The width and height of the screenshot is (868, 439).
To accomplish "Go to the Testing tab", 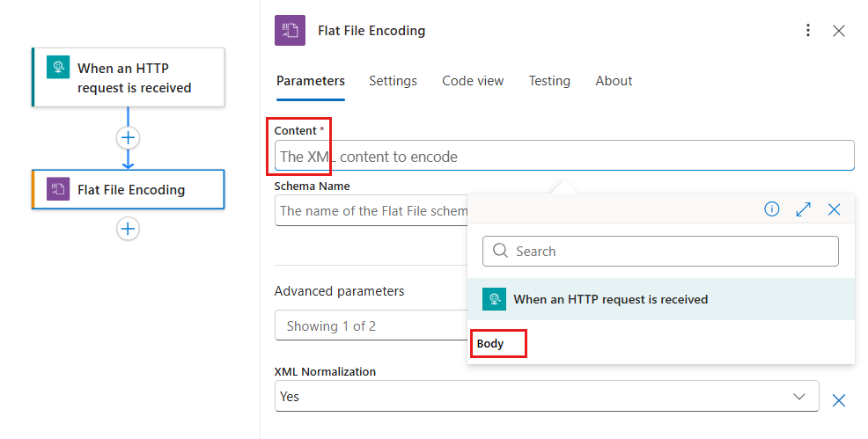I will click(x=549, y=81).
